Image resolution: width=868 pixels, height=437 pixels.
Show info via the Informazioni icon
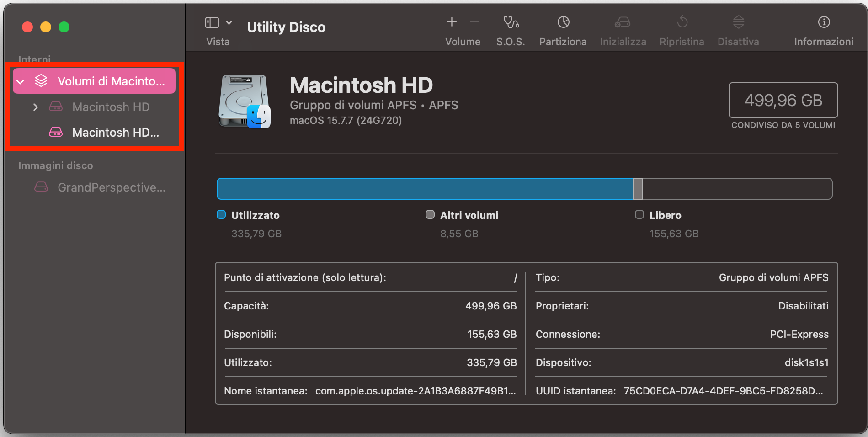click(x=824, y=22)
